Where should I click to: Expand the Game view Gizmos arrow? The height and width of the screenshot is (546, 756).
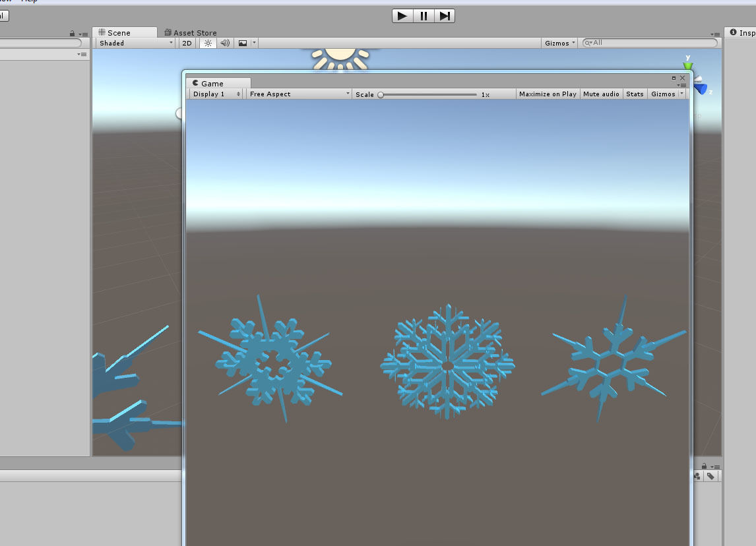[x=681, y=94]
